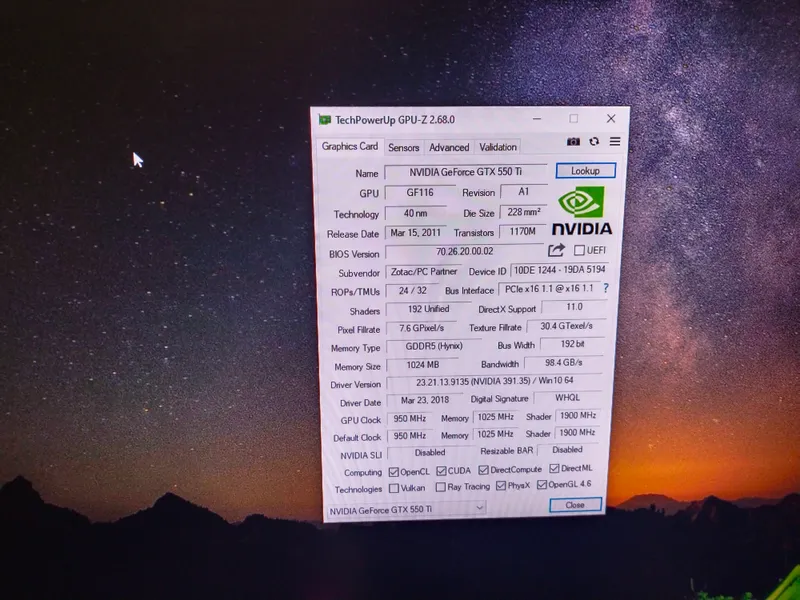Screen dimensions: 800x600
Task: Click the Default Clock field 950 MHz
Action: pyautogui.click(x=410, y=436)
